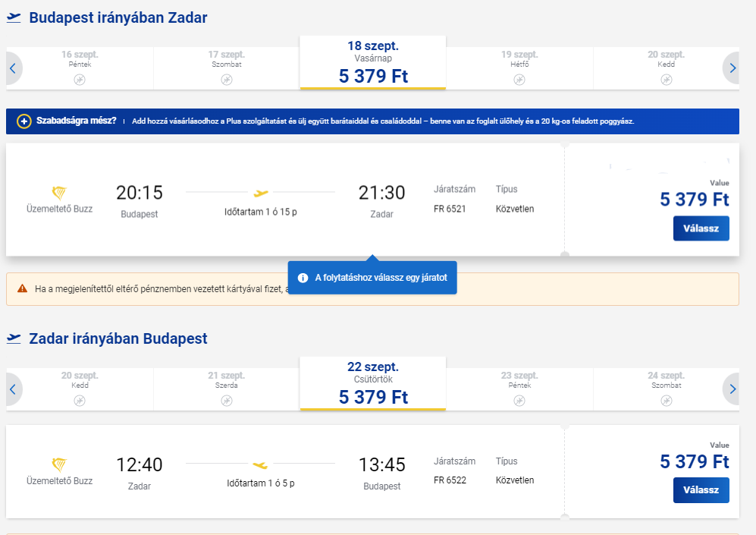Click the Buzz harp logo on flight FR 6522
This screenshot has width=756, height=535.
(59, 465)
